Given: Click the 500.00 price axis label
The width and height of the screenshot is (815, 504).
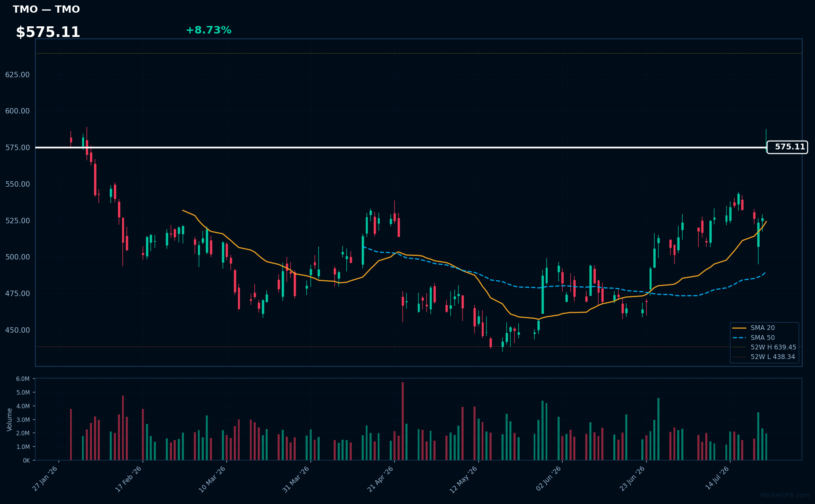Looking at the screenshot, I should pos(17,257).
